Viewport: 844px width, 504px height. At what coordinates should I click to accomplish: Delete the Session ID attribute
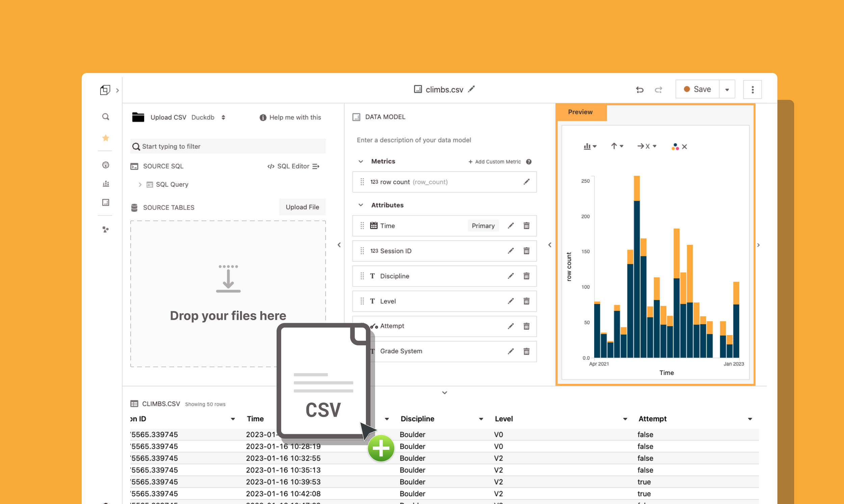[x=526, y=251]
